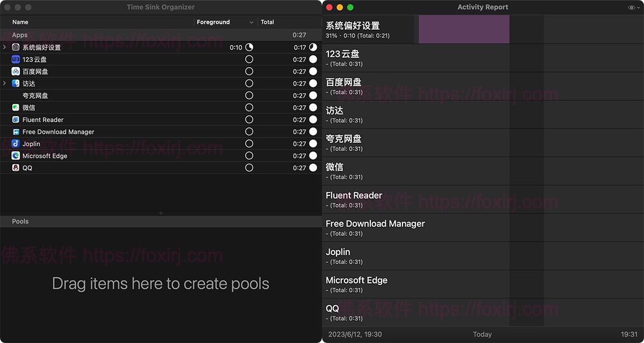The height and width of the screenshot is (343, 644).
Task: Expand the 访达 tree row
Action: coord(4,83)
